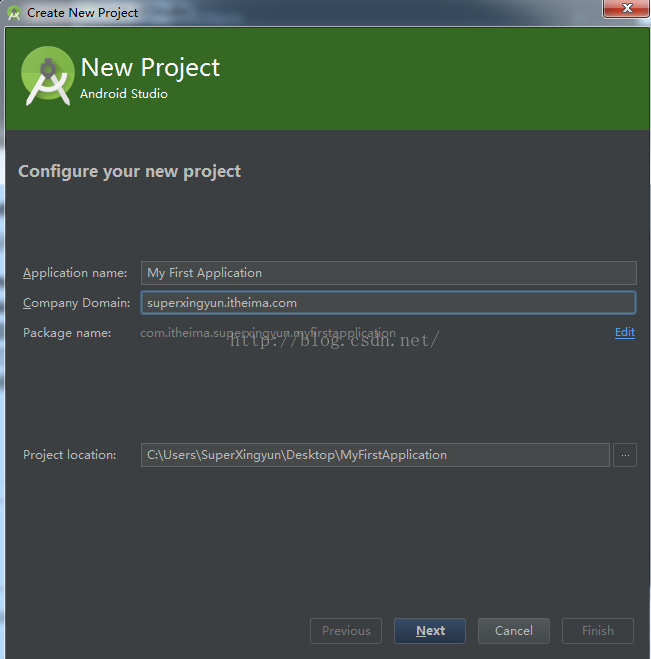Click the "Create New Project" window title text
The height and width of the screenshot is (659, 651).
pos(83,13)
